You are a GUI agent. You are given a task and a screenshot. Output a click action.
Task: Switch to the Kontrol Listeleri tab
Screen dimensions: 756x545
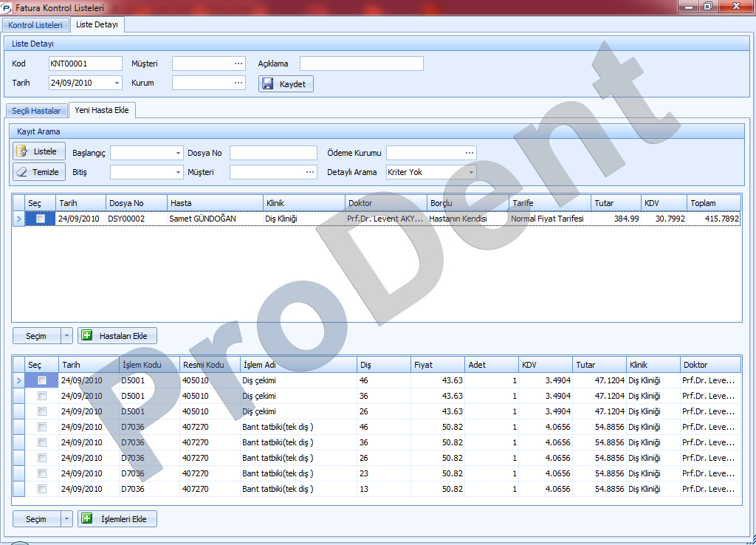35,25
